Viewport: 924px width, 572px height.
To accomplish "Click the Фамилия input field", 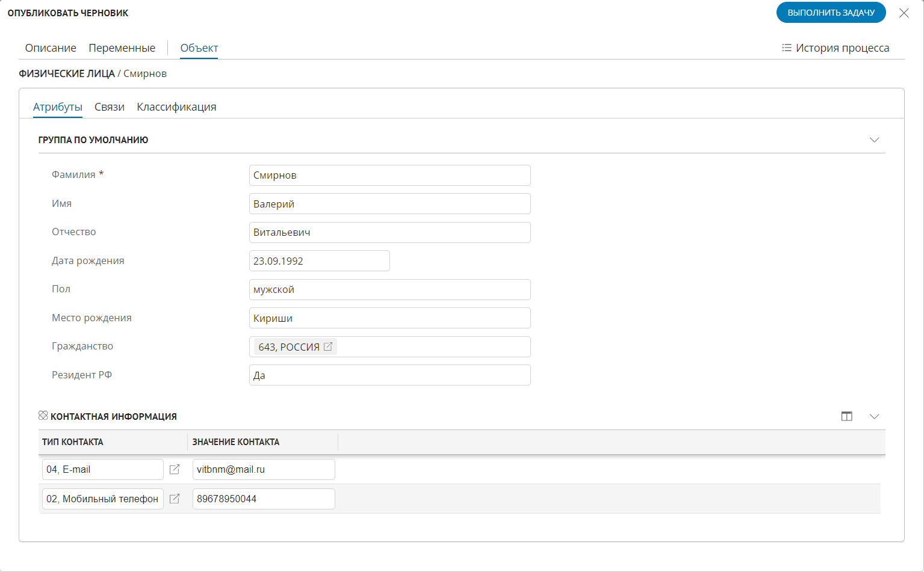I will tap(389, 175).
